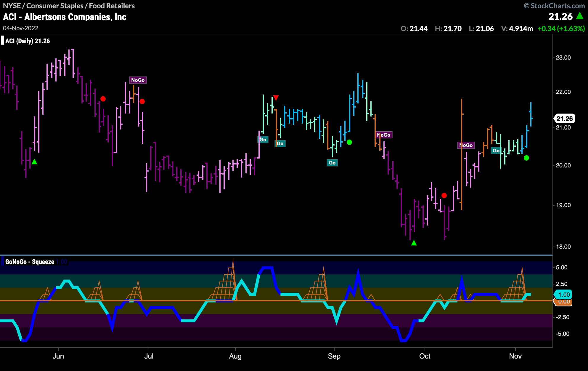Viewport: 588px width, 371px height.
Task: Click the orange 0.00 squeeze value tag
Action: click(x=563, y=302)
